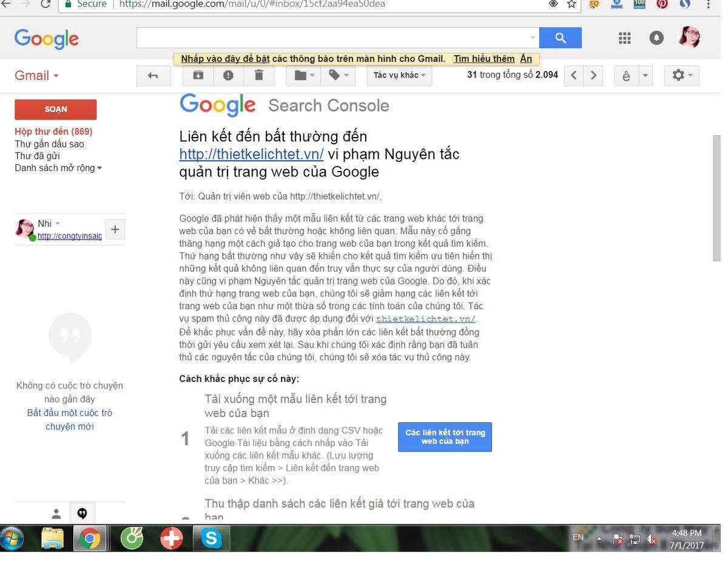Click thietkelichtet.vn/ link in email body
Image resolution: width=728 pixels, height=582 pixels.
(426, 319)
